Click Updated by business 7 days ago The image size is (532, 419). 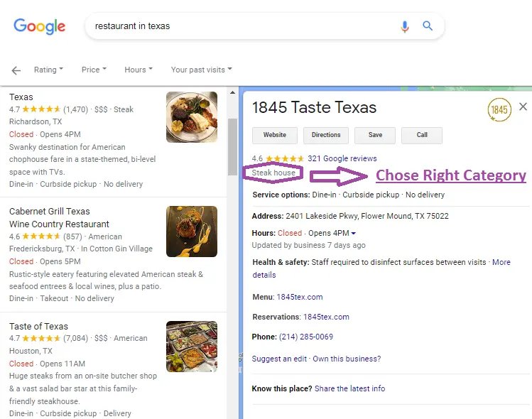(308, 245)
